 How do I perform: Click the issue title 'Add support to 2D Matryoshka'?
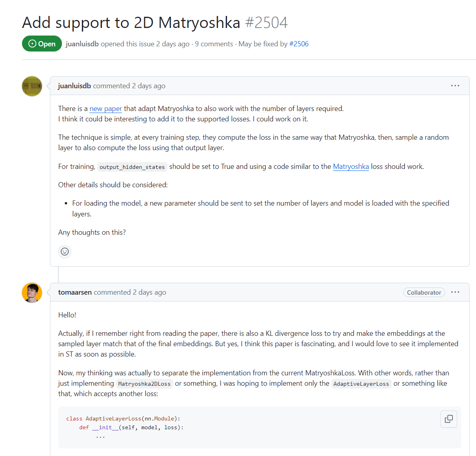(131, 23)
